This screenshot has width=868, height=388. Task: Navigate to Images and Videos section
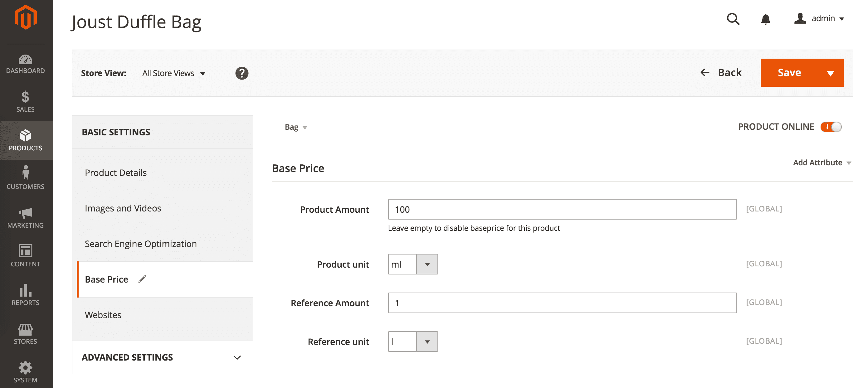[122, 207]
